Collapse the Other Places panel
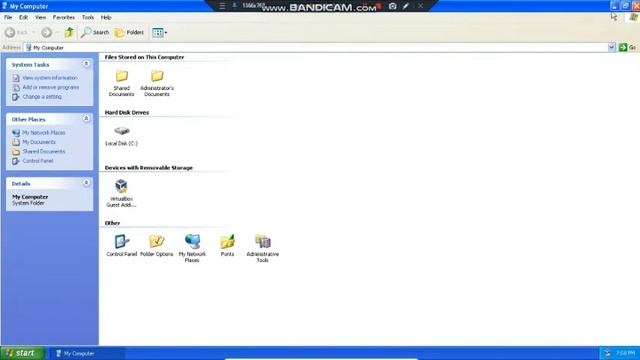 point(86,118)
